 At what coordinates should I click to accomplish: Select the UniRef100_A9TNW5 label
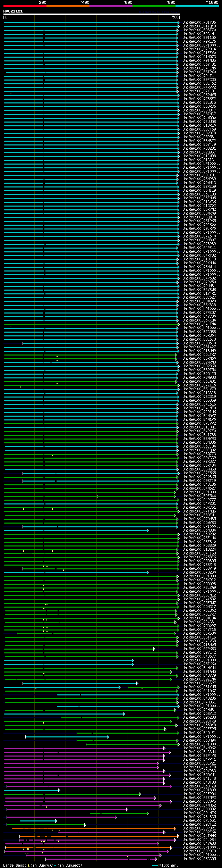(x=199, y=60)
